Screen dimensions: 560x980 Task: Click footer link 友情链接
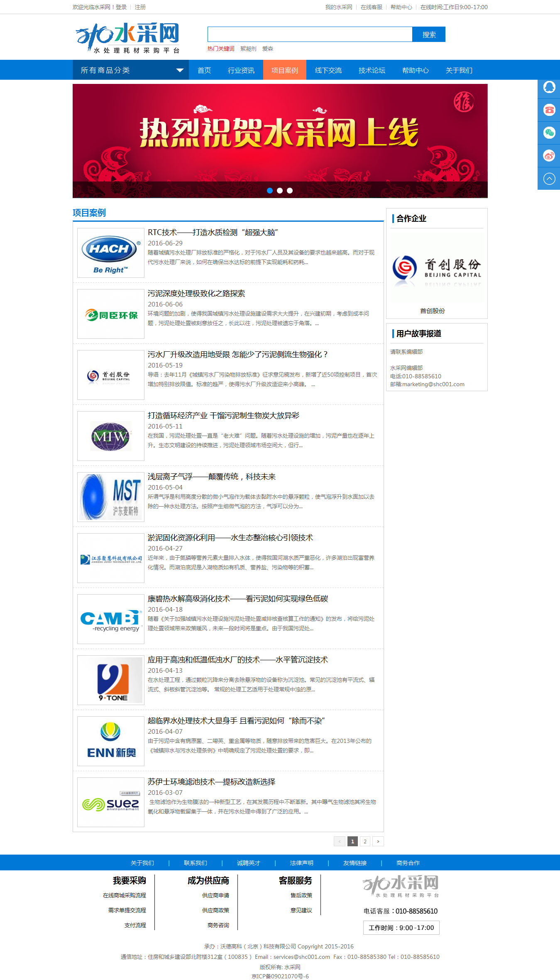point(355,863)
